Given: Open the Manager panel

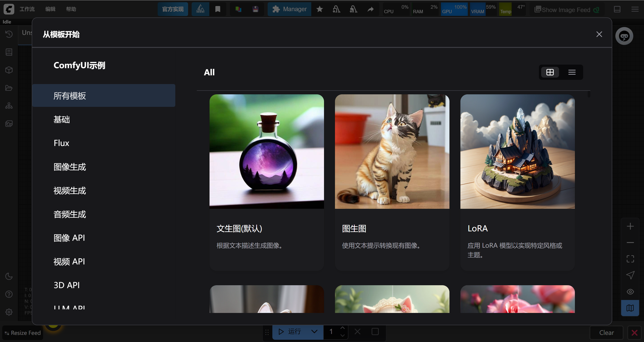Looking at the screenshot, I should pos(289,9).
